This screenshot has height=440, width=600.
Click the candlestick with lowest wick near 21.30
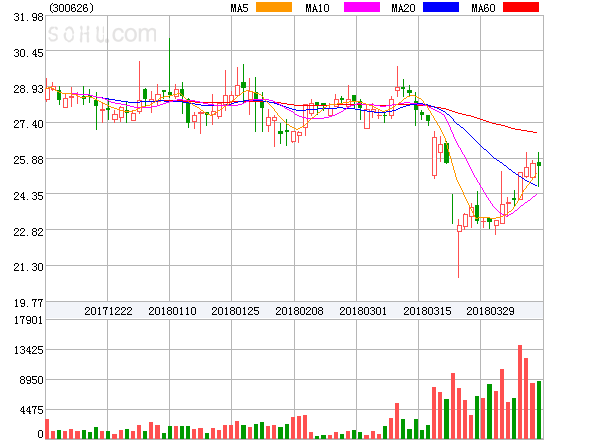click(x=459, y=249)
